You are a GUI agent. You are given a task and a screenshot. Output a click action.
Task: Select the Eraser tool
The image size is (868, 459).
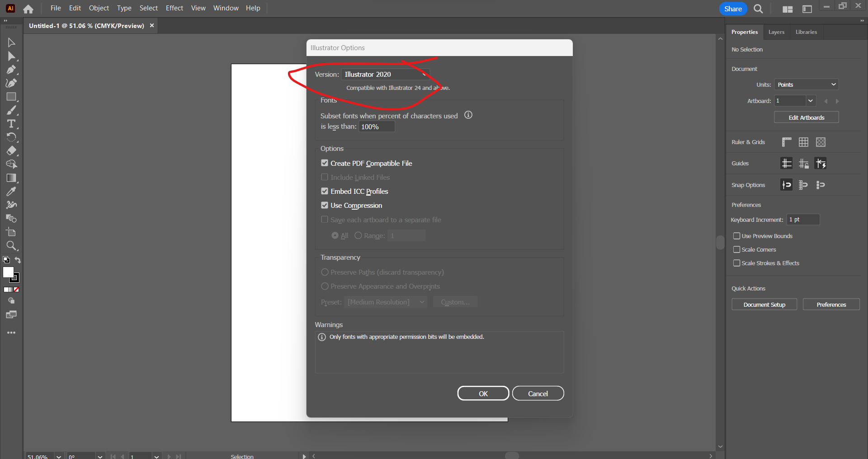point(11,151)
